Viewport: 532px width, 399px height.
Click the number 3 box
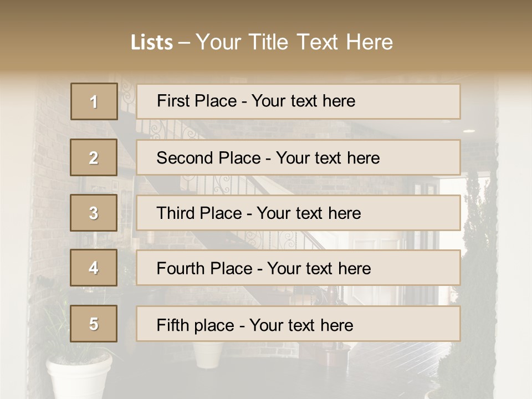point(94,213)
